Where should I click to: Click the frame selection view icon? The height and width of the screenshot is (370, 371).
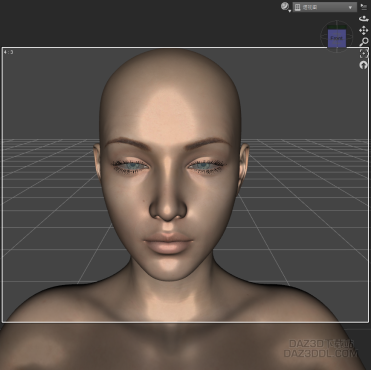[363, 54]
